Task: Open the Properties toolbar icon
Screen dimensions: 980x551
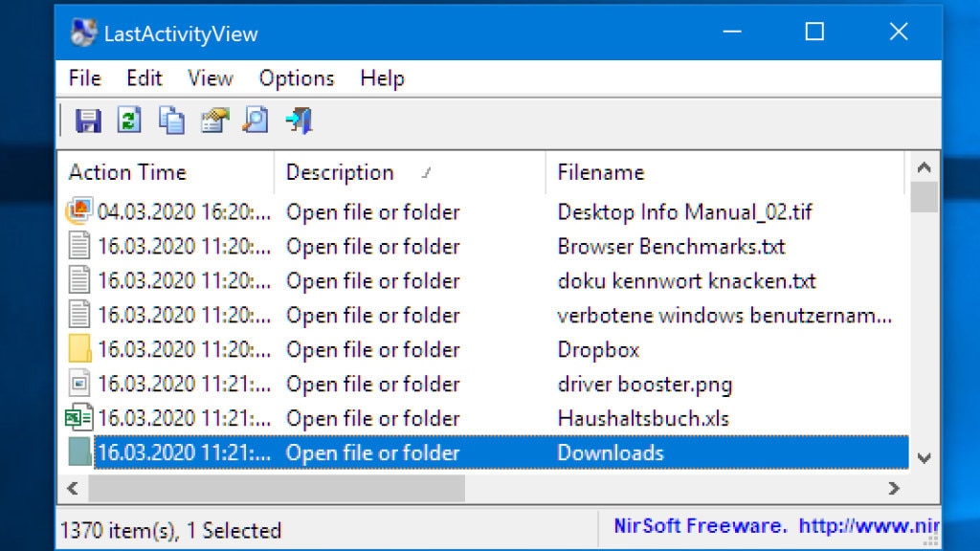Action: tap(212, 121)
